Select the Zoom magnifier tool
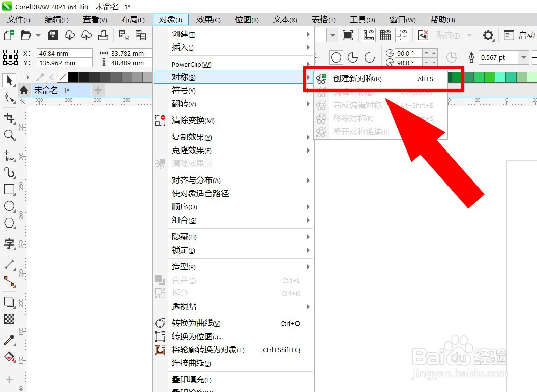Screen dimensions: 537x392 9,135
